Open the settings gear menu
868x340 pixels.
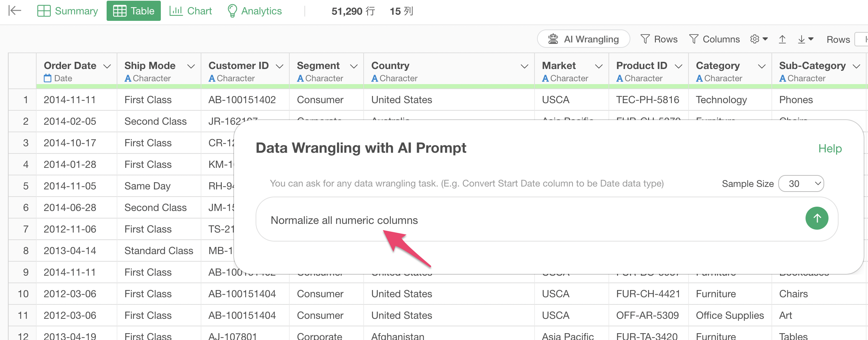[x=759, y=39]
